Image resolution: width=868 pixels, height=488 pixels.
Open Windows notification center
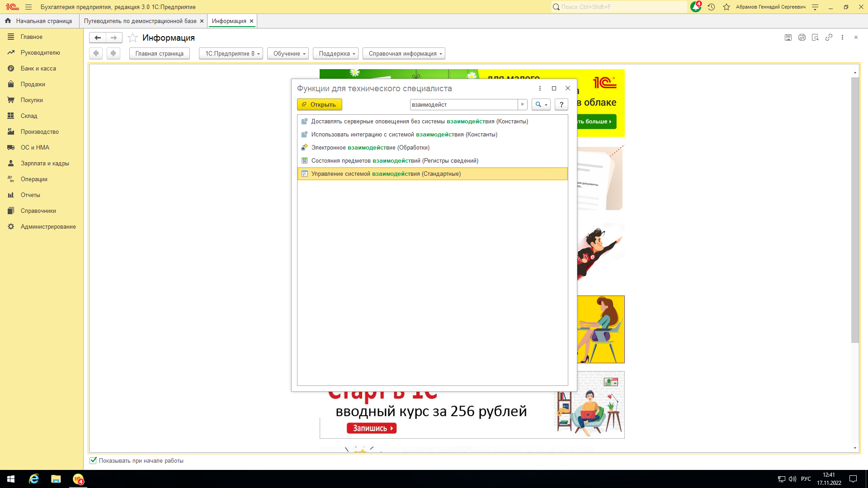click(853, 479)
